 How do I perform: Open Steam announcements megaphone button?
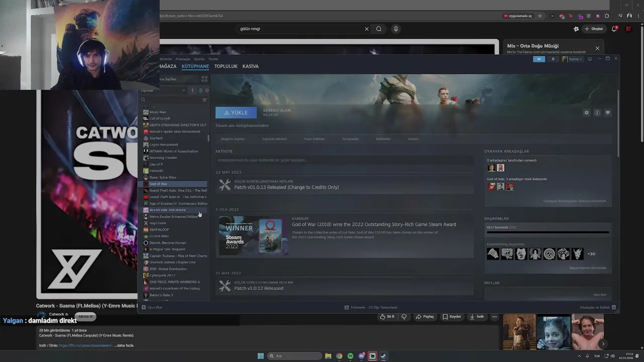(x=539, y=59)
